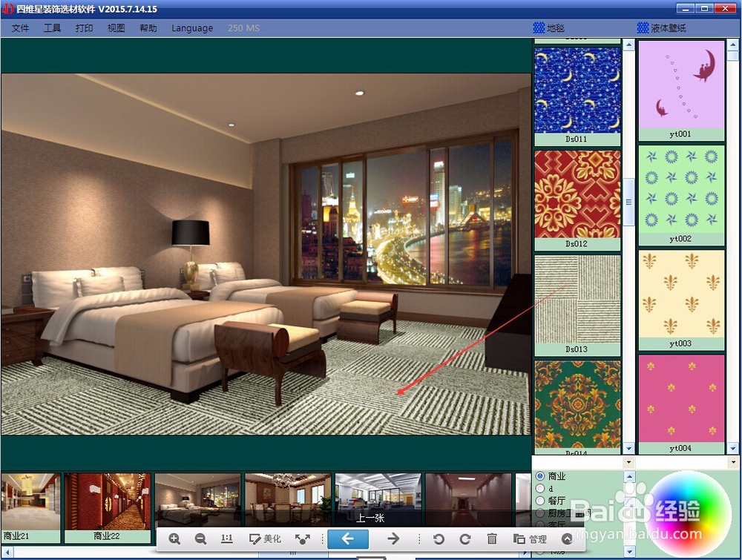
Task: Open the office scene thumbnail
Action: click(378, 500)
